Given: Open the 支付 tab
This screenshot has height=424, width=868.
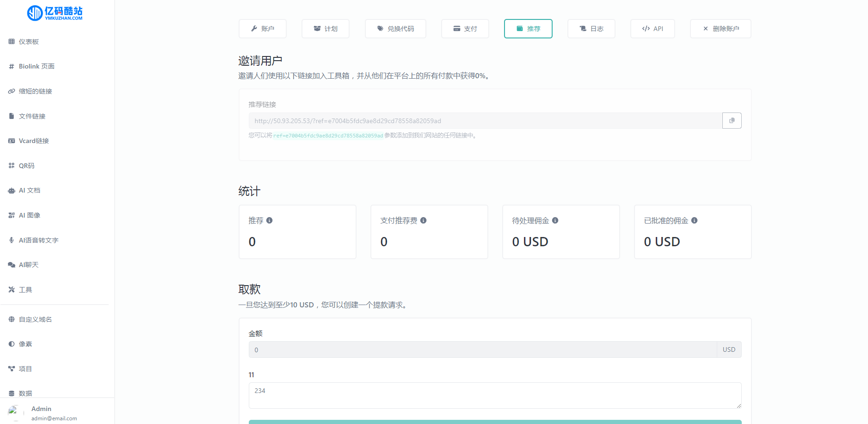Looking at the screenshot, I should pos(465,29).
